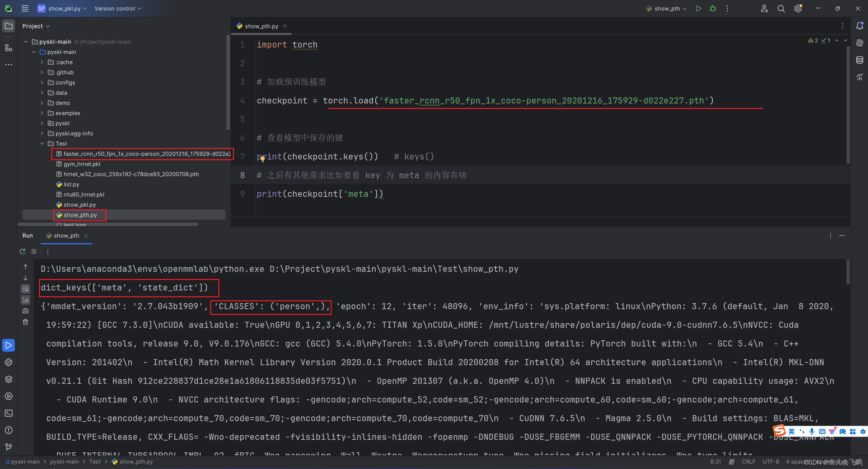
Task: Collapse the Test folder
Action: (42, 144)
